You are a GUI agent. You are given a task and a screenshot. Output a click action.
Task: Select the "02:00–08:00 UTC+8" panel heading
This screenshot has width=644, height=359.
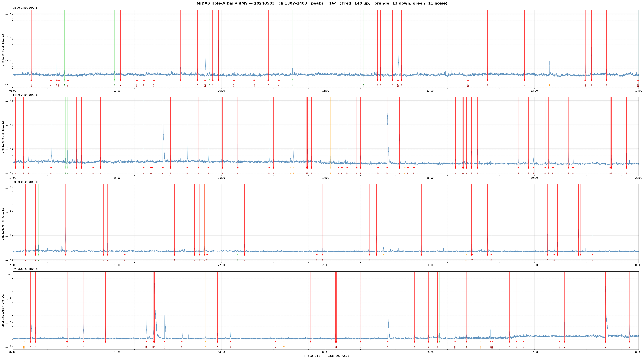tap(25, 269)
